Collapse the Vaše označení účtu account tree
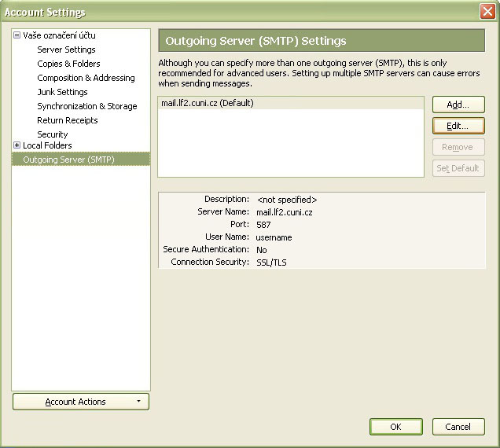 pos(17,35)
